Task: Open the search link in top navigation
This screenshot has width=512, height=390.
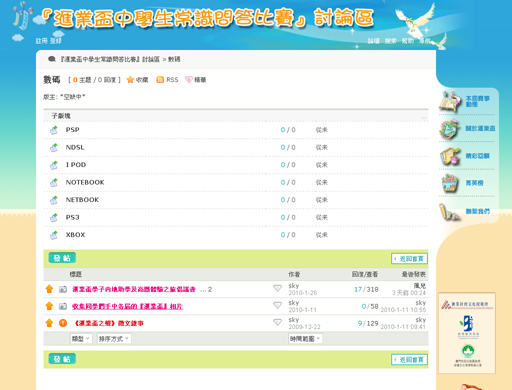Action: tap(391, 41)
